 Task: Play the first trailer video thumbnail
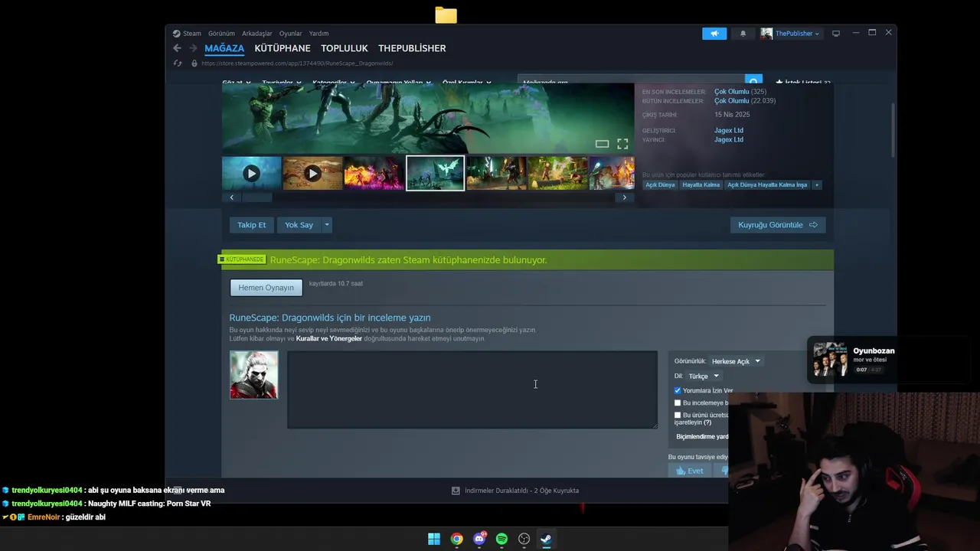click(x=251, y=174)
